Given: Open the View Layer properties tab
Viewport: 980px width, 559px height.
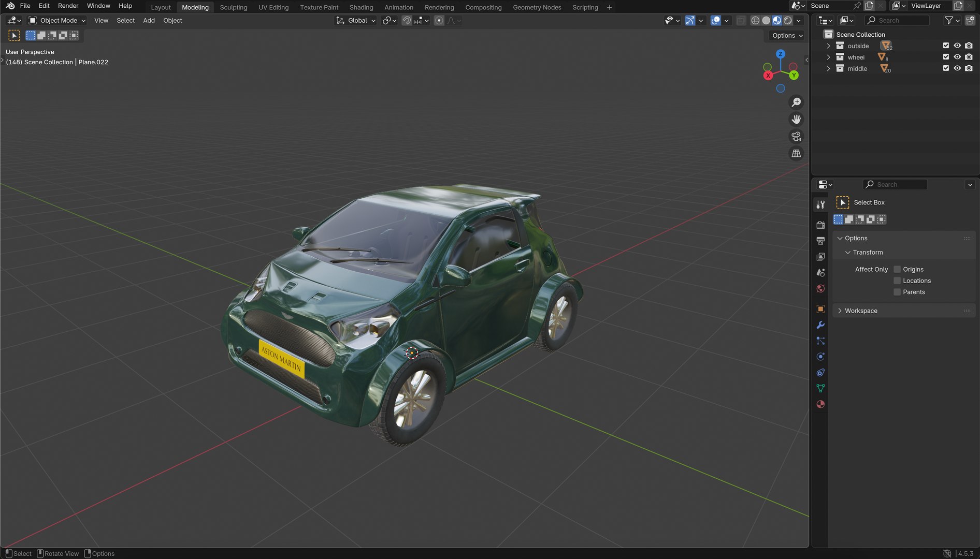Looking at the screenshot, I should (x=820, y=257).
